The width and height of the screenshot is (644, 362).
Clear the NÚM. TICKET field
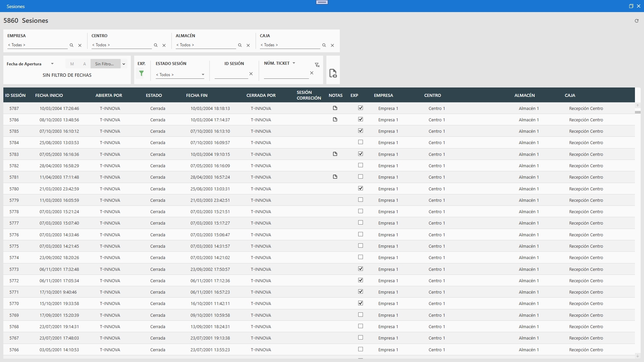click(312, 73)
